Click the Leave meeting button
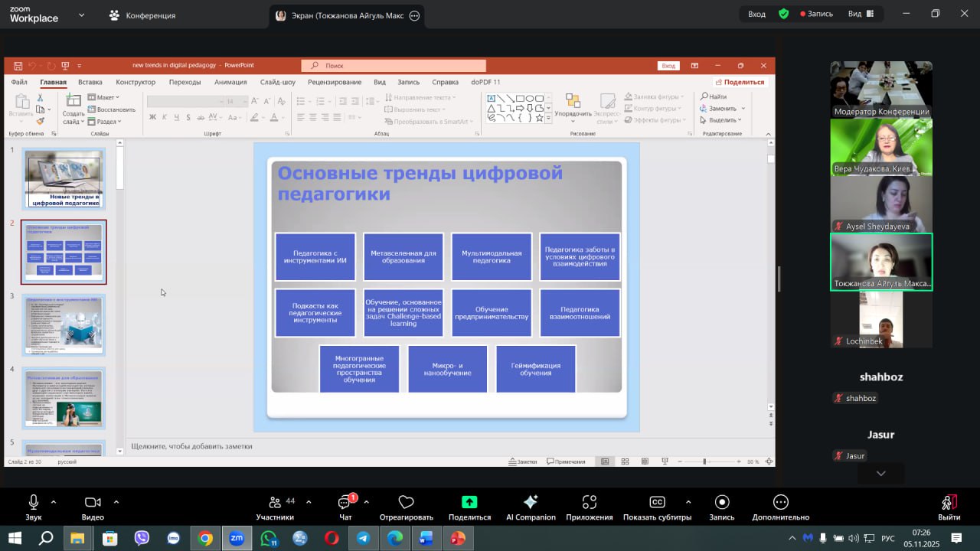The height and width of the screenshot is (551, 980). click(949, 503)
